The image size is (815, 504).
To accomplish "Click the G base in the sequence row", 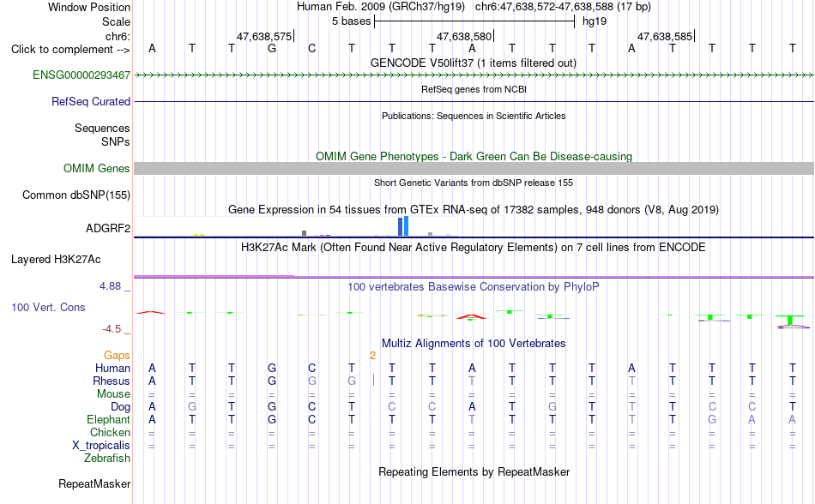I will (272, 49).
